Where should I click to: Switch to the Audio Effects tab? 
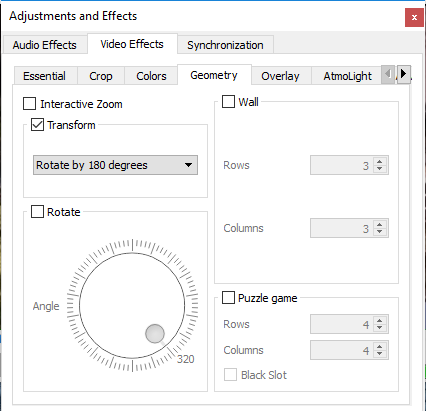click(x=45, y=45)
